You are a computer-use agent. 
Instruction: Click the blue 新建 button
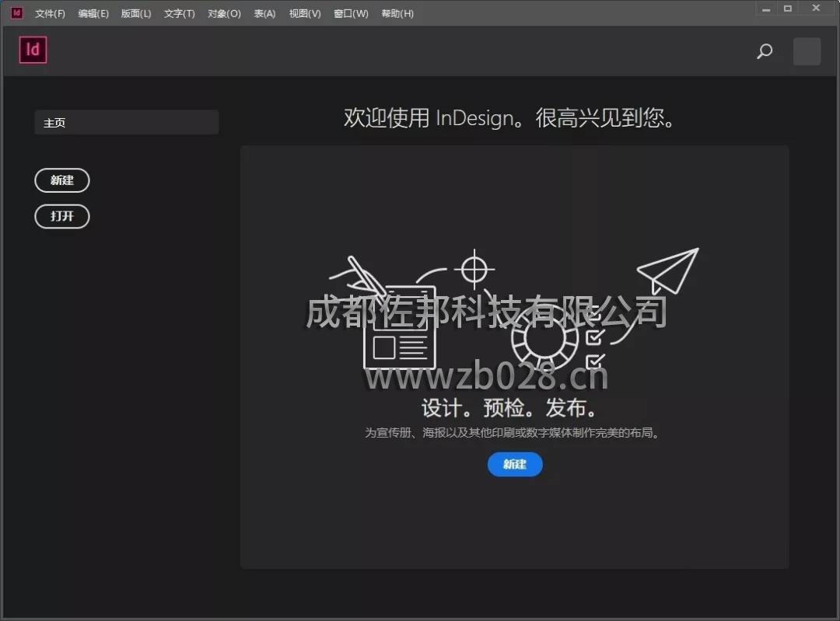[515, 464]
